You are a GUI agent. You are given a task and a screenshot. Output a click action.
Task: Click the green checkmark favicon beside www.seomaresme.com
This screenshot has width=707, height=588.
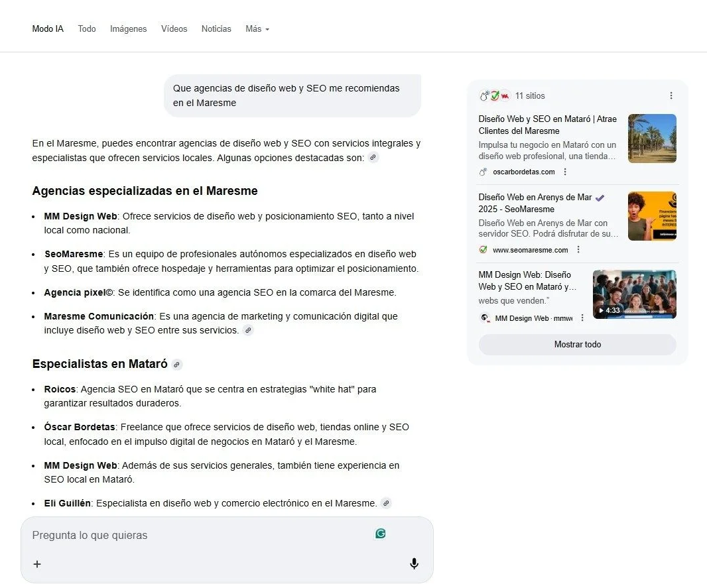pos(483,250)
